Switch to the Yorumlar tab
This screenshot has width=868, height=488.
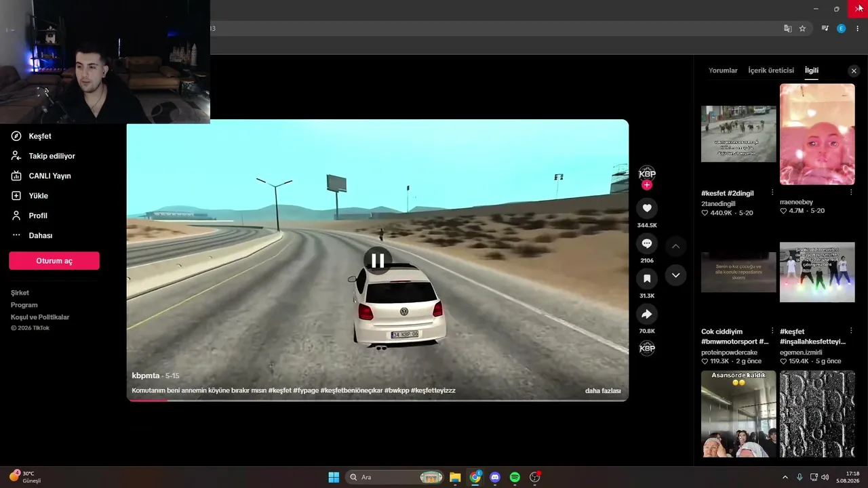pos(723,70)
